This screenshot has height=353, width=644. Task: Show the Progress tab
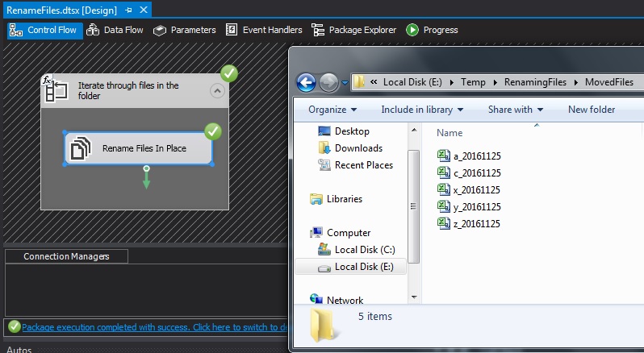tap(432, 31)
